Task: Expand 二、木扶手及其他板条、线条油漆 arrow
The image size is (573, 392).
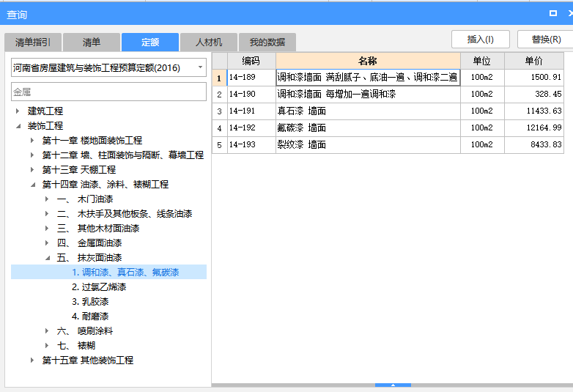Action: tap(46, 214)
